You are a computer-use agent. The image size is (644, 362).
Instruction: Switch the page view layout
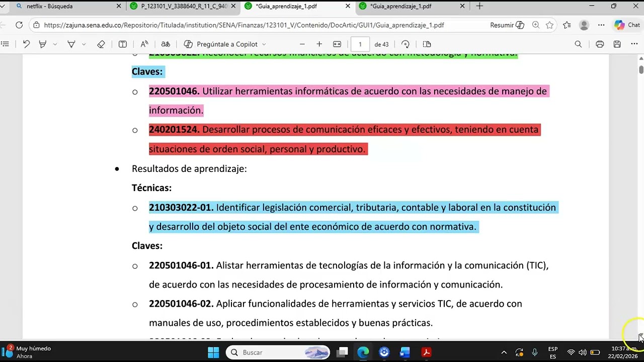point(427,44)
